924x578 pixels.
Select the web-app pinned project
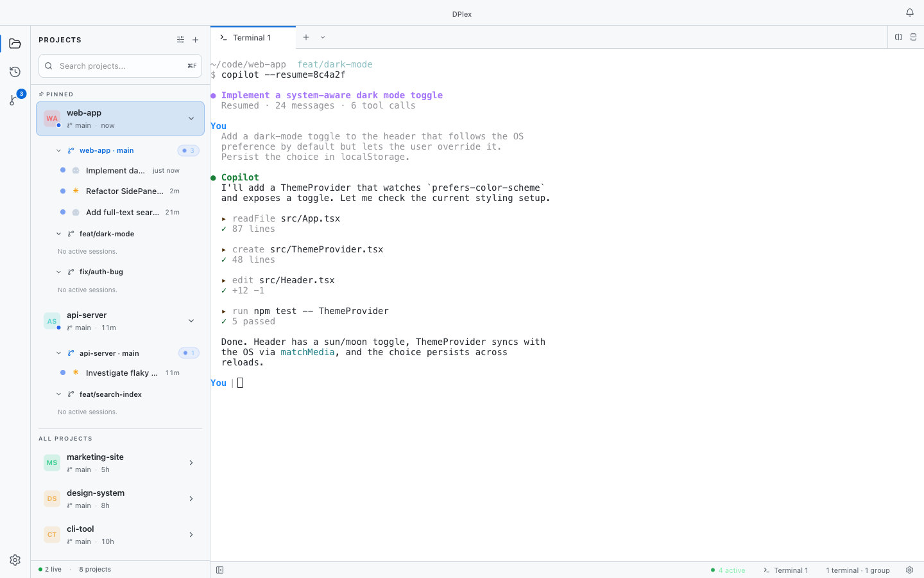click(120, 118)
